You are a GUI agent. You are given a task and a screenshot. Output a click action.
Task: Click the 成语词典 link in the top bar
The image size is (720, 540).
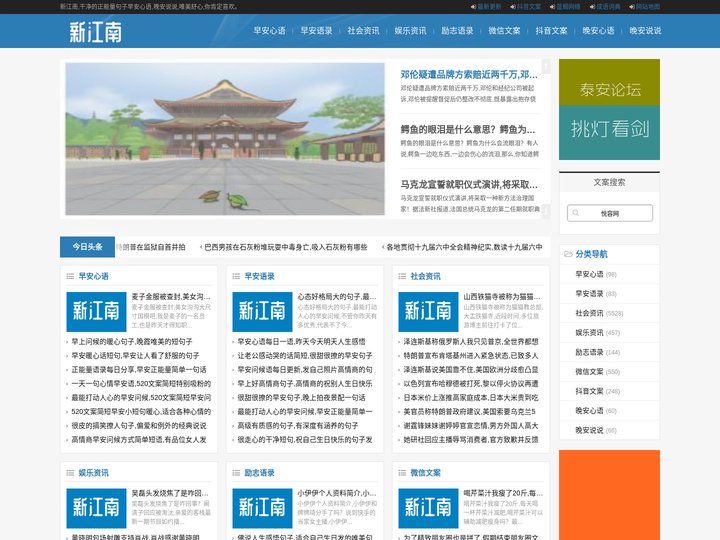click(x=608, y=7)
